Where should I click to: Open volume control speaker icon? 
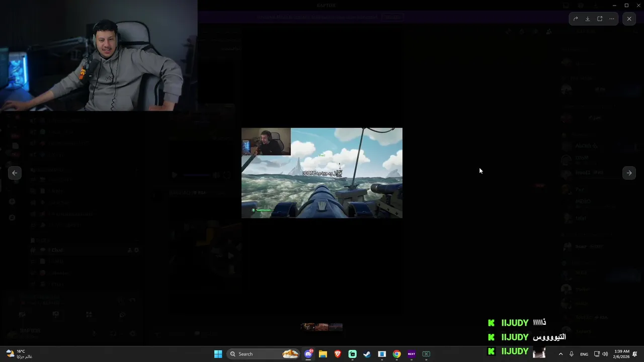tap(605, 354)
